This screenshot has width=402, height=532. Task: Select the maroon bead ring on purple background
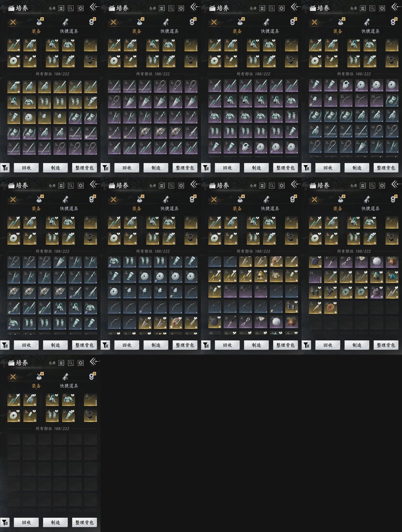click(x=377, y=292)
